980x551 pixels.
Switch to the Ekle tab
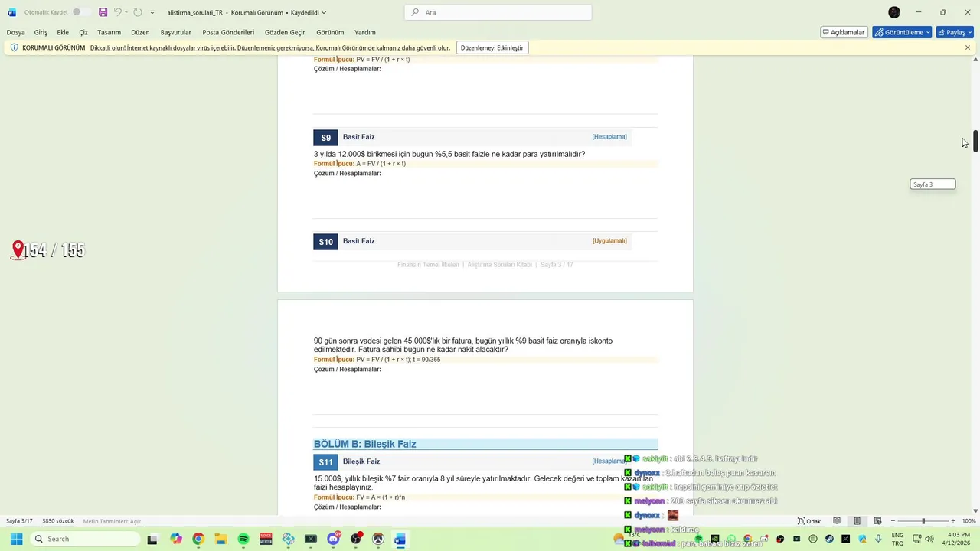click(63, 32)
